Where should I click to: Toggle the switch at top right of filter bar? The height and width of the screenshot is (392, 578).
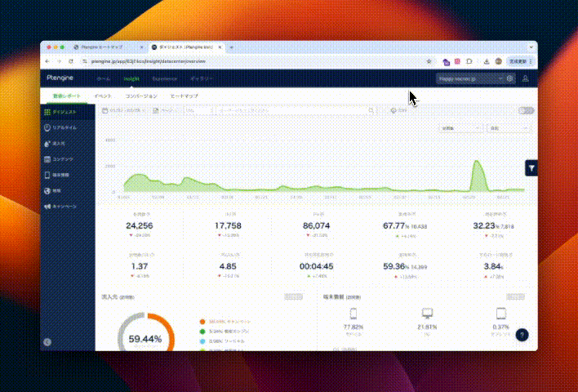526,110
